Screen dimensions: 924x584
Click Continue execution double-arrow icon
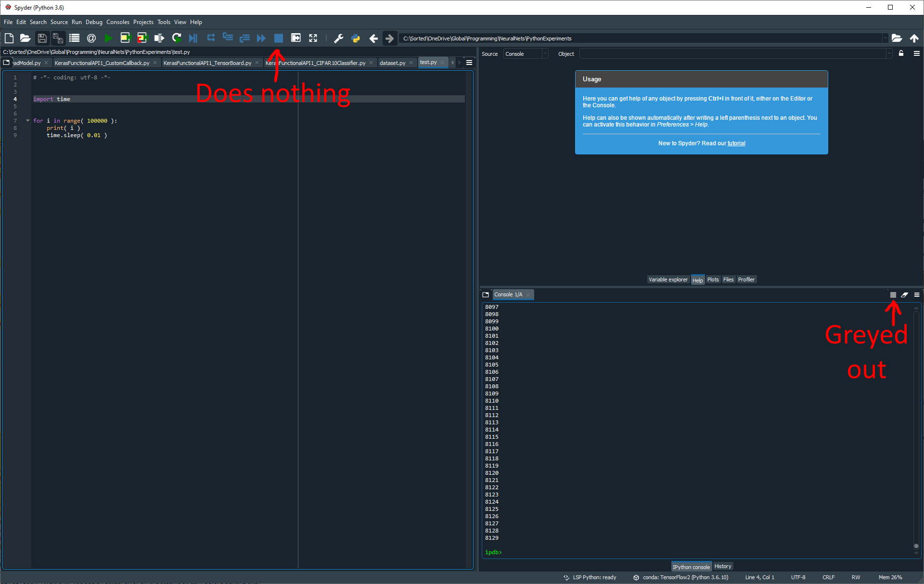pos(261,38)
